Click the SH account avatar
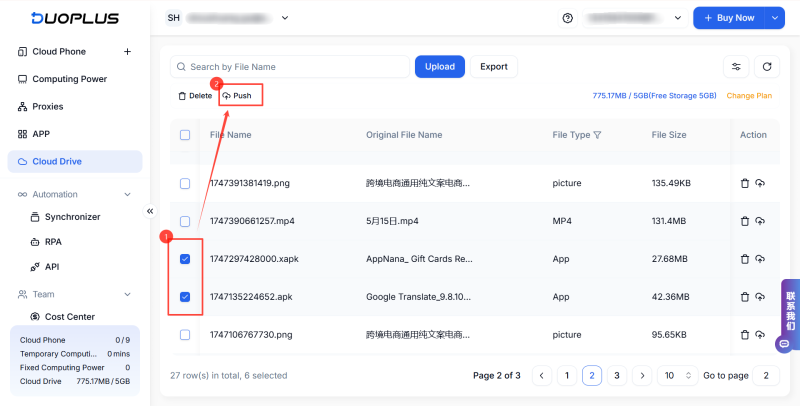 (x=174, y=18)
